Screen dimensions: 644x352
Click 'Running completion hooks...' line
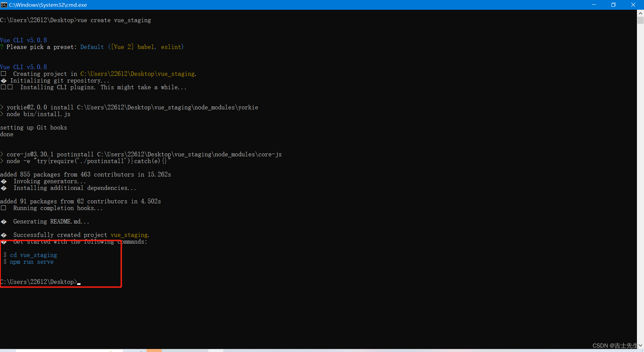coord(52,208)
